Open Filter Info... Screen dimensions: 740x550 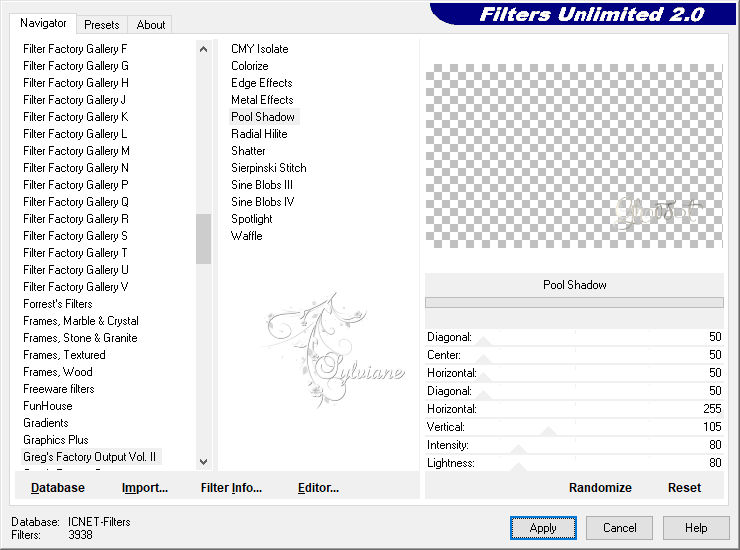point(231,488)
